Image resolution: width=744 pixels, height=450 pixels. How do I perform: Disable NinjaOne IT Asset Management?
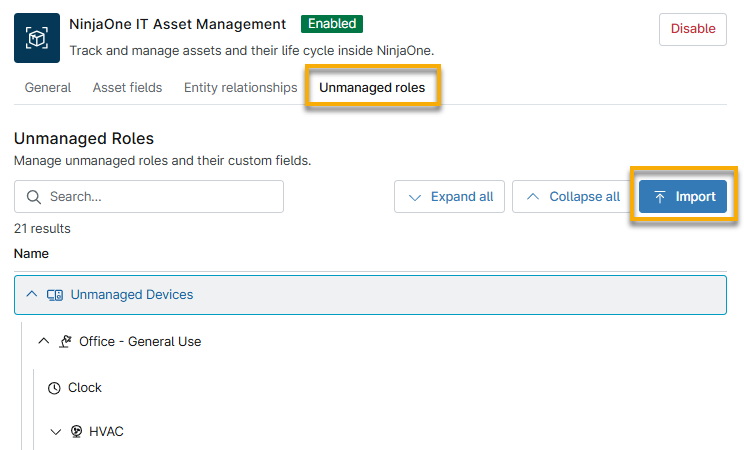click(x=693, y=29)
